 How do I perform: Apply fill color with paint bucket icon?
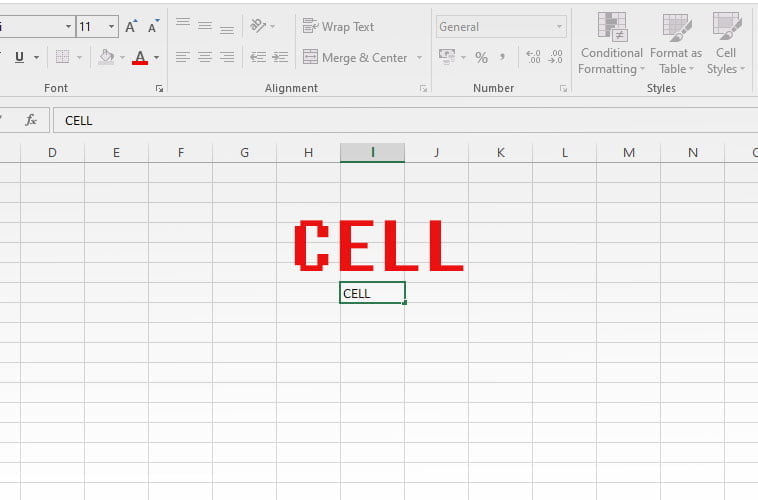click(106, 57)
